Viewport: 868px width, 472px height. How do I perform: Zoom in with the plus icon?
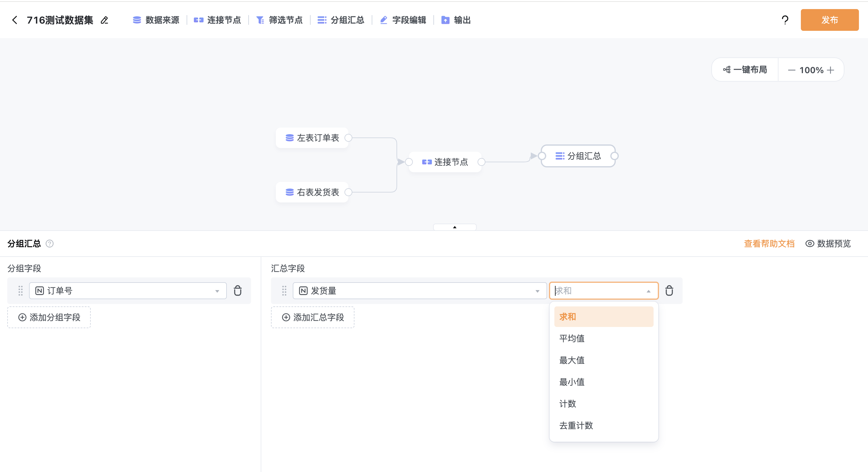pos(830,70)
